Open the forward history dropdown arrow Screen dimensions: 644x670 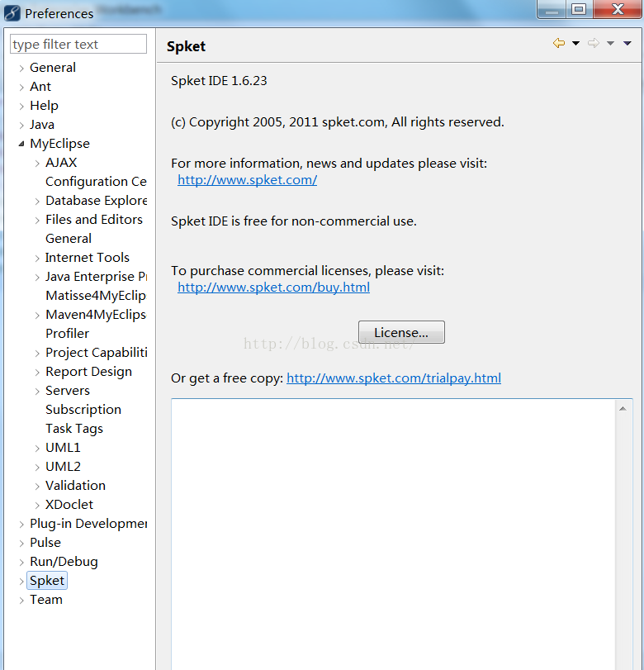tap(611, 43)
